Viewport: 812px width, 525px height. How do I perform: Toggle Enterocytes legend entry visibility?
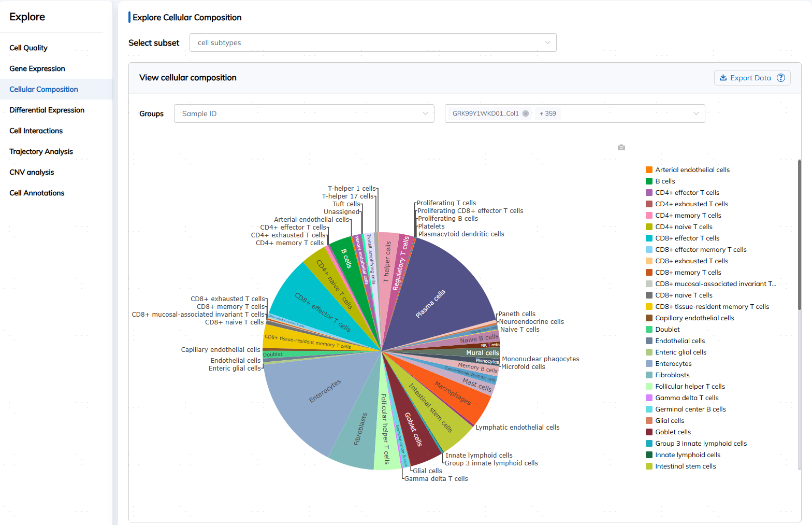pos(673,364)
